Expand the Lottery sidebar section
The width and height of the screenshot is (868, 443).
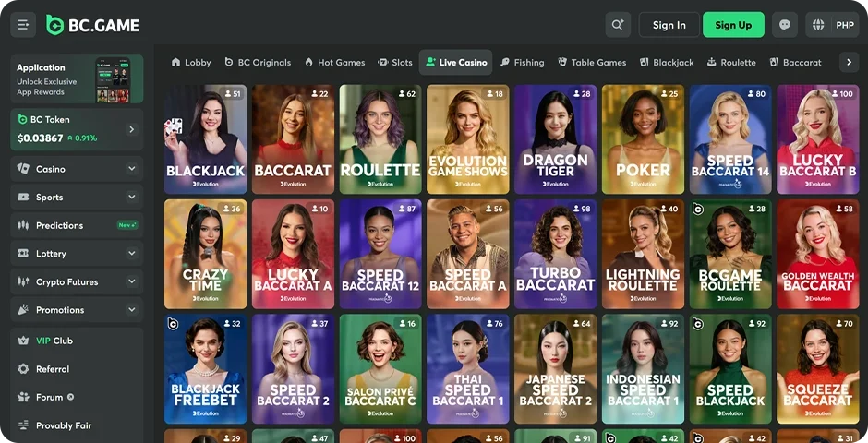[132, 253]
